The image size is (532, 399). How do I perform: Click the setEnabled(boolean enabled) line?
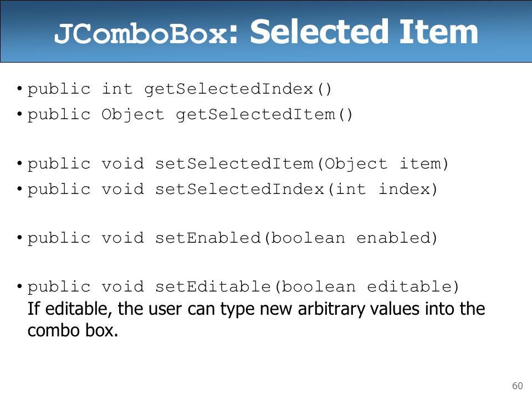[233, 238]
